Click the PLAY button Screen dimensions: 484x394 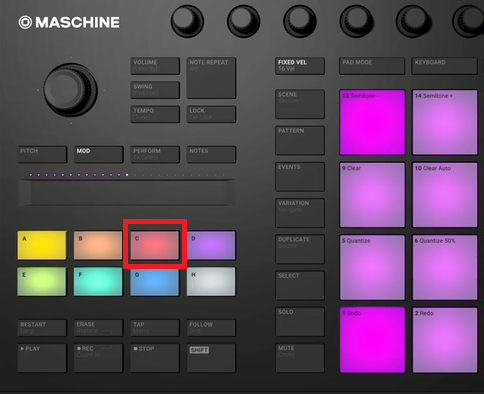click(x=42, y=358)
